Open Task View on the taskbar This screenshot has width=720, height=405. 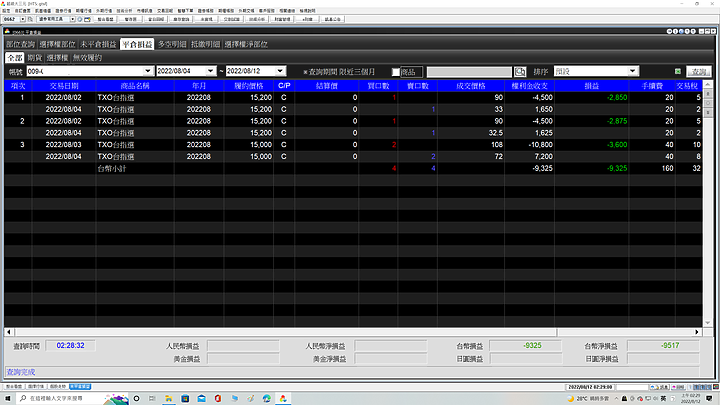[x=152, y=399]
